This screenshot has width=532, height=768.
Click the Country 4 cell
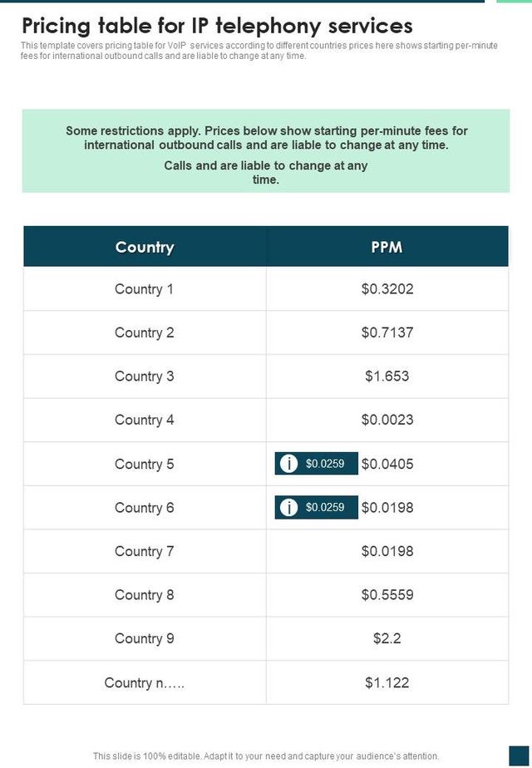click(145, 420)
